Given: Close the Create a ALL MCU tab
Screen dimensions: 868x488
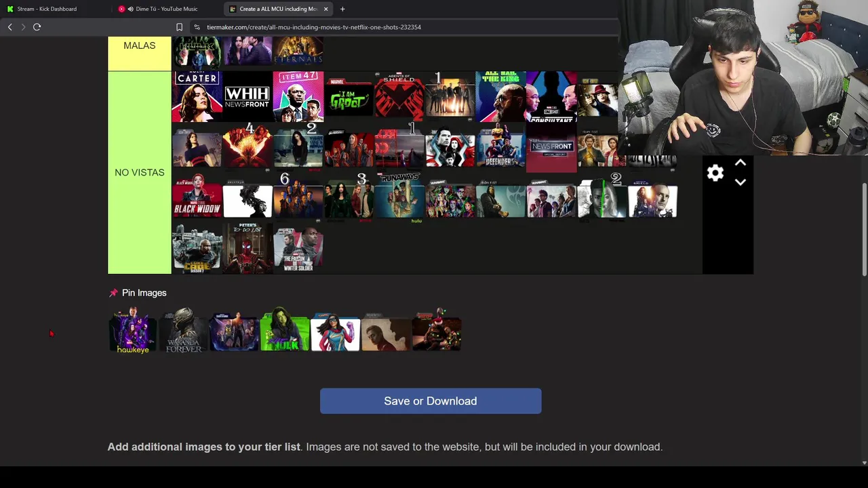Looking at the screenshot, I should (325, 9).
